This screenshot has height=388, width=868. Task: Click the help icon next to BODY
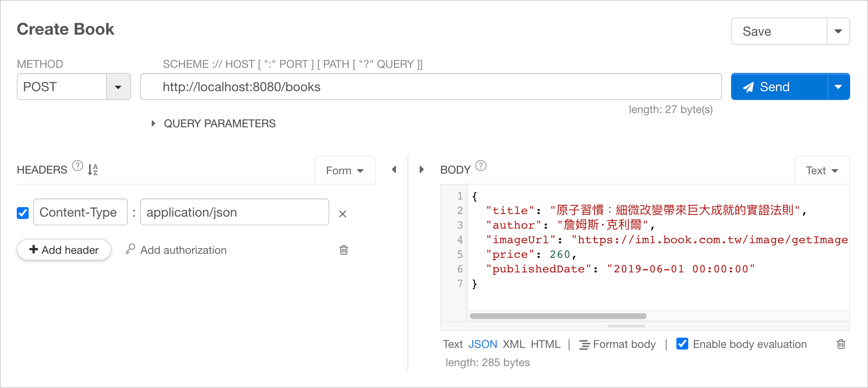click(481, 166)
